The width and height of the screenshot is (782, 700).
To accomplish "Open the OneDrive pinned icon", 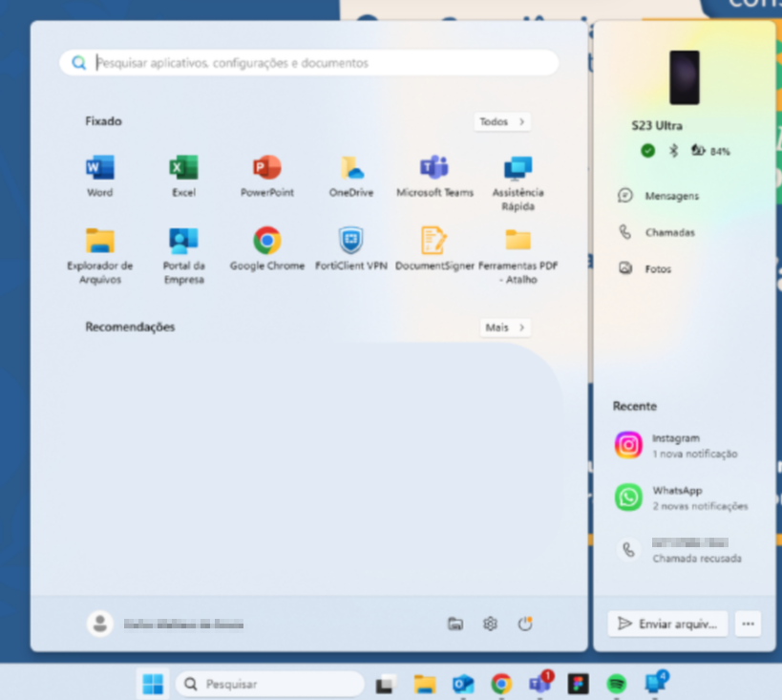I will tap(350, 169).
